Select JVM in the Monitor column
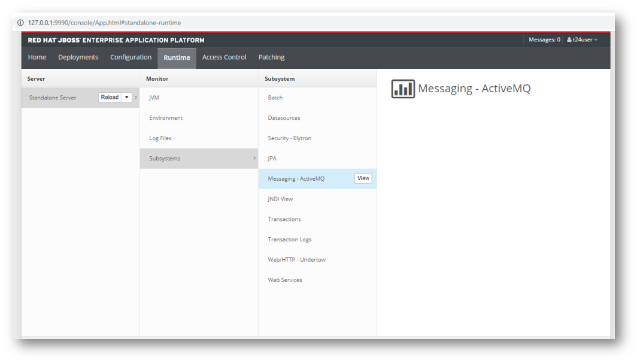The width and height of the screenshot is (640, 364). [154, 98]
